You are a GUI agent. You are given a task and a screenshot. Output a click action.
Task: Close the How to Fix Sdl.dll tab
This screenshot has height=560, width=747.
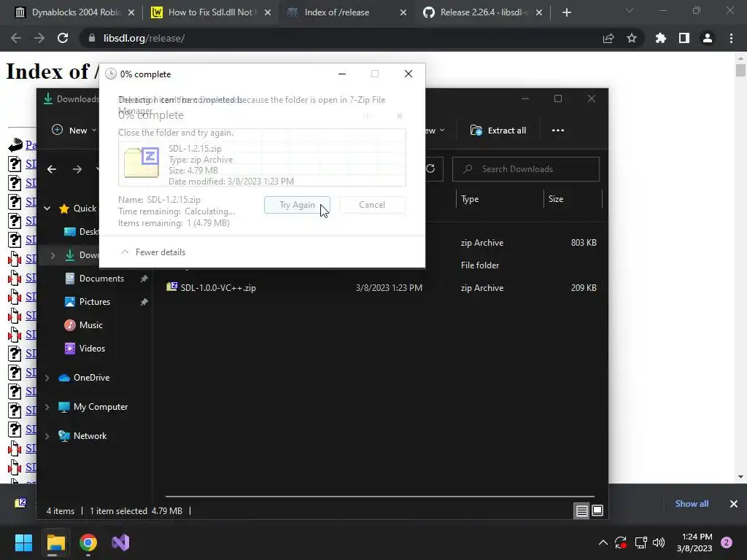(268, 12)
